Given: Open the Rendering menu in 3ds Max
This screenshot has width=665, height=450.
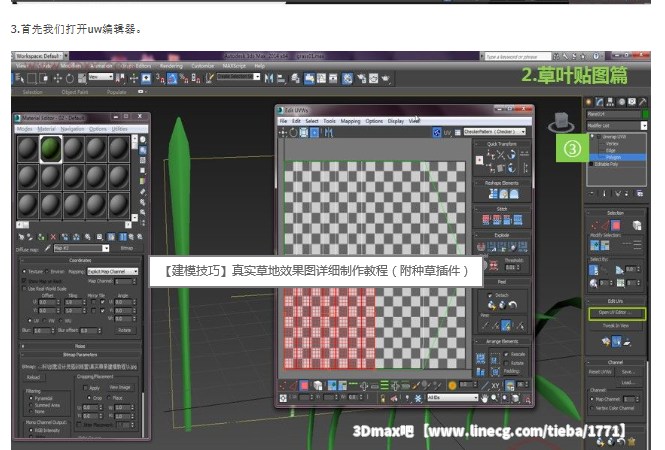Looking at the screenshot, I should pyautogui.click(x=171, y=66).
